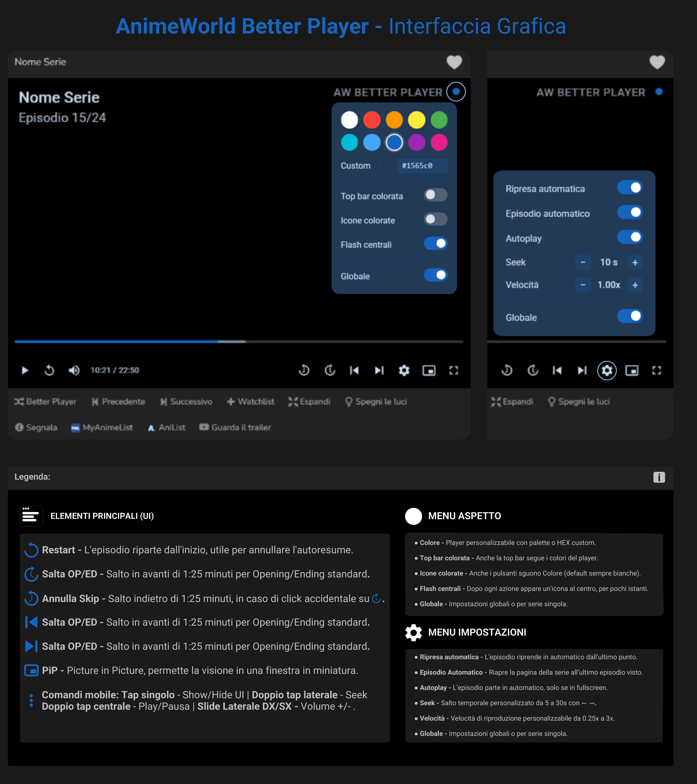Pick the cyan color swatch
The width and height of the screenshot is (697, 784).
click(349, 142)
